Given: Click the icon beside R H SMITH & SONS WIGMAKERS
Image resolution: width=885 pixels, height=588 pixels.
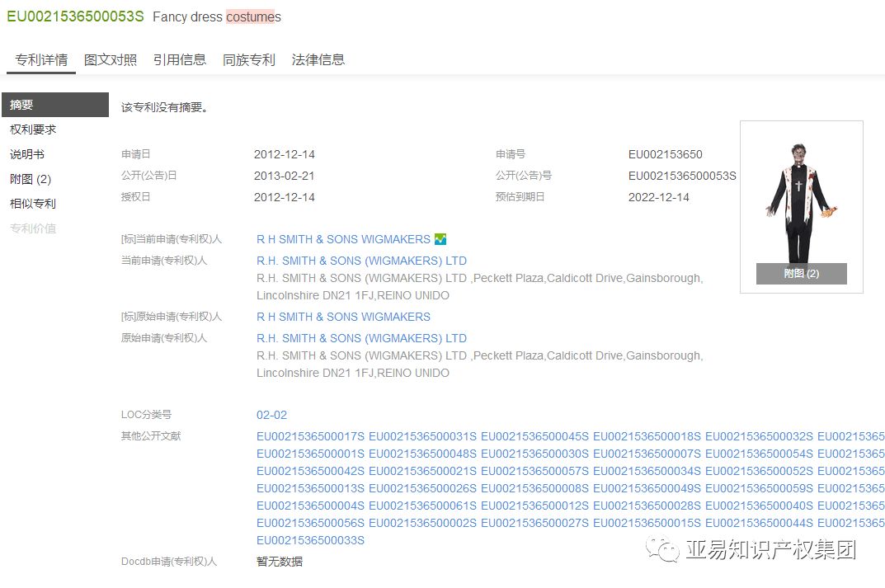Looking at the screenshot, I should pyautogui.click(x=440, y=239).
